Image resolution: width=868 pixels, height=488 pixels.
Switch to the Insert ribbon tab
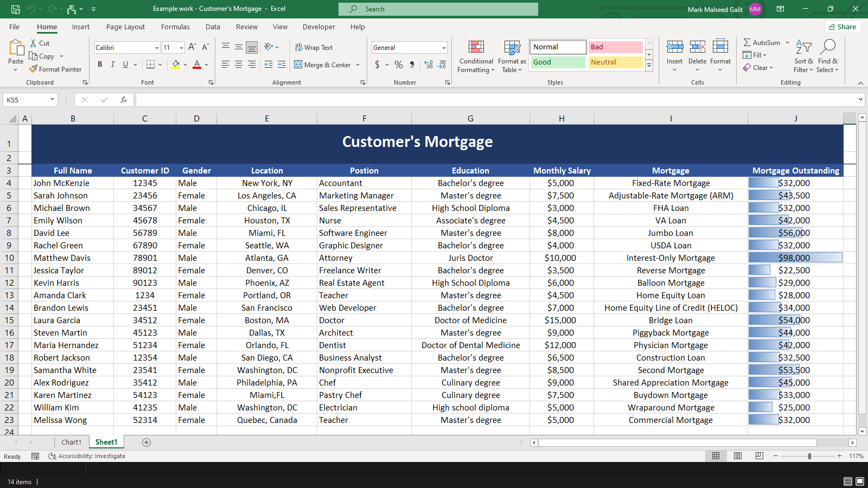(x=81, y=27)
